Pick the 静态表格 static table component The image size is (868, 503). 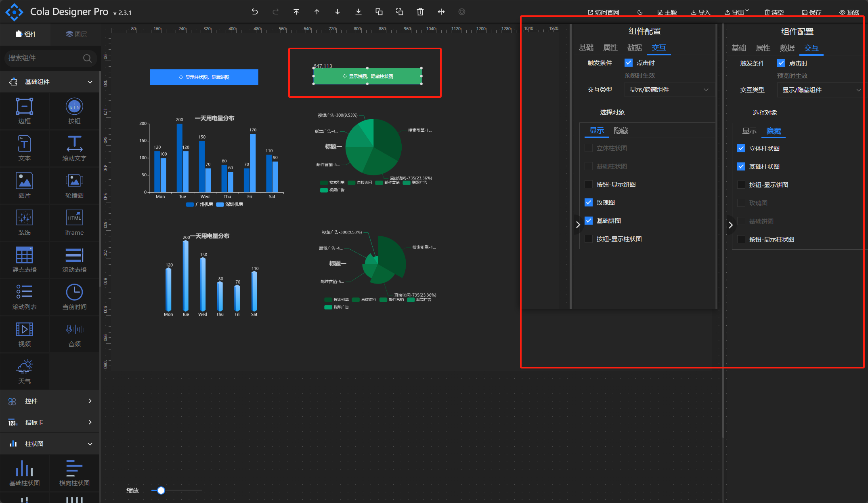pos(24,255)
